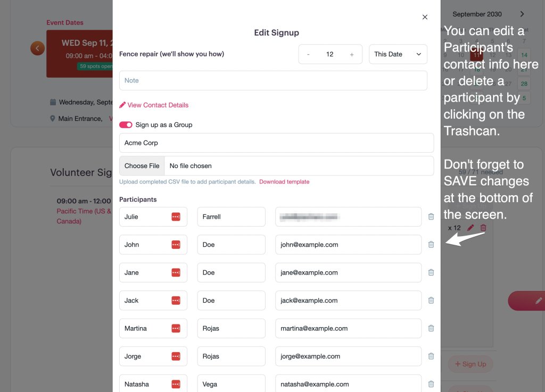Toggle Sign up as a Group switch
Image resolution: width=545 pixels, height=392 pixels.
pyautogui.click(x=126, y=125)
